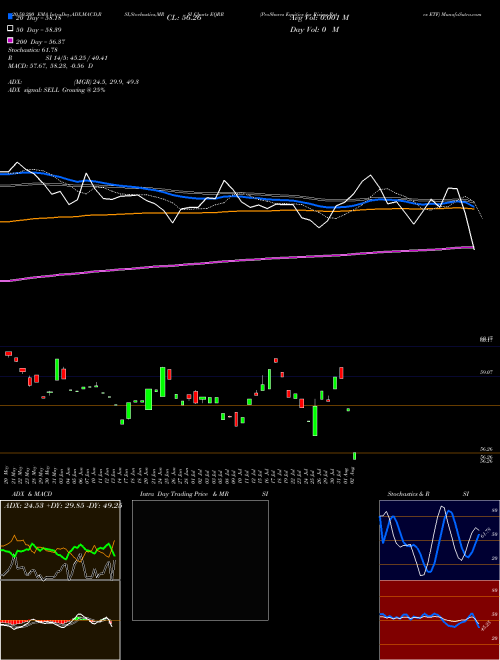The height and width of the screenshot is (660, 500).
Task: Open the MACD histogram chart thumbnail
Action: [x=60, y=620]
